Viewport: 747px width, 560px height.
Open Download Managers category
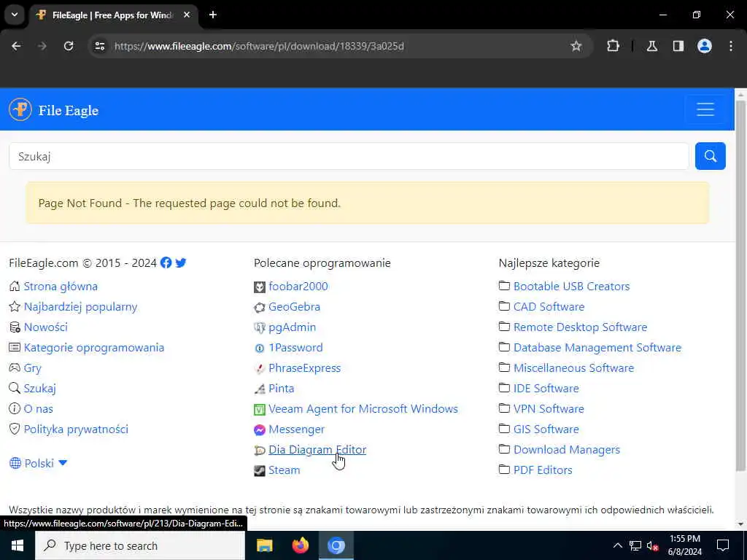566,450
